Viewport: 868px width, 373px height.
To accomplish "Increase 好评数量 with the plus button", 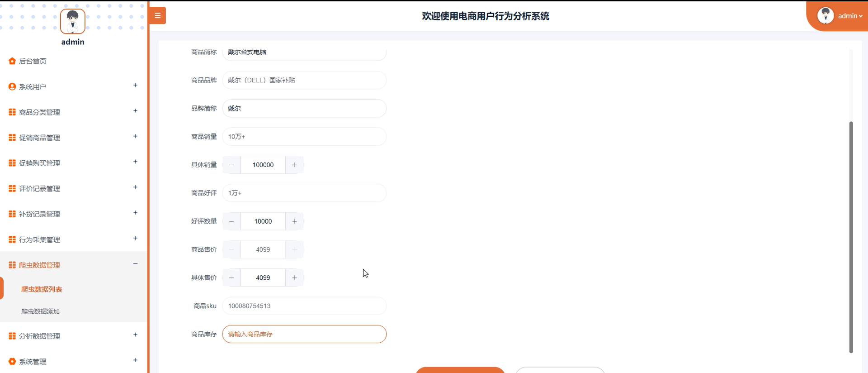I will pyautogui.click(x=294, y=221).
